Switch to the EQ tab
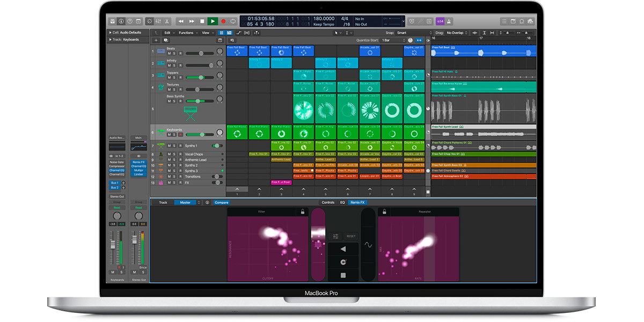 pos(342,202)
